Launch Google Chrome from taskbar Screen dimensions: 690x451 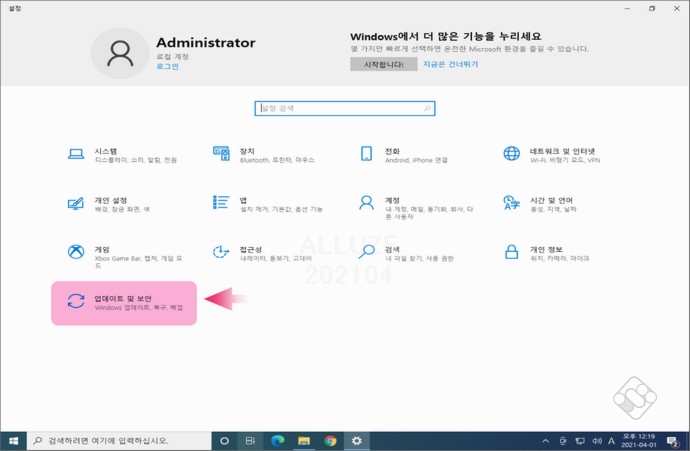point(330,440)
